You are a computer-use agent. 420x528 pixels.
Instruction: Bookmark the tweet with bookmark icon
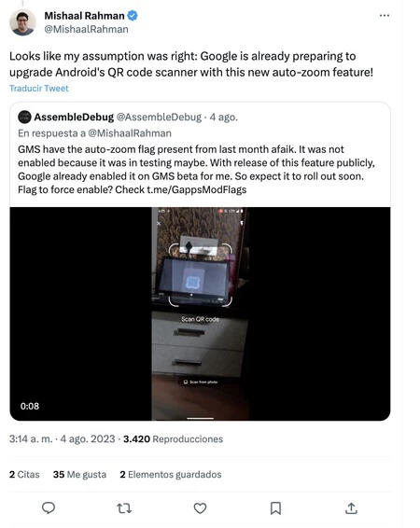click(x=275, y=508)
